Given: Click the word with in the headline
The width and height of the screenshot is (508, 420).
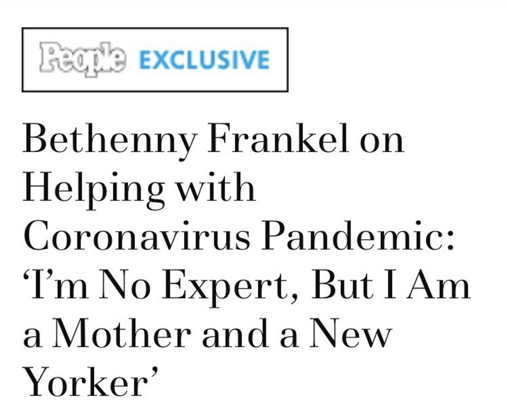Looking at the screenshot, I should pos(215,187).
